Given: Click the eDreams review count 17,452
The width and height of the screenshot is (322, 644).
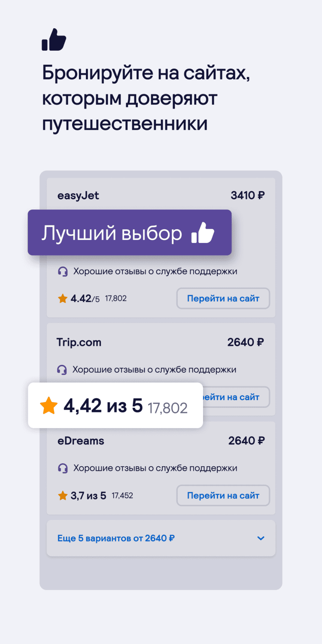Looking at the screenshot, I should click(x=122, y=496).
